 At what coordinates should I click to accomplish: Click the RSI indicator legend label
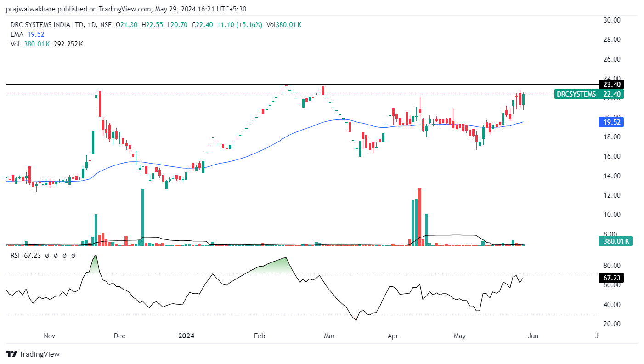(16, 256)
